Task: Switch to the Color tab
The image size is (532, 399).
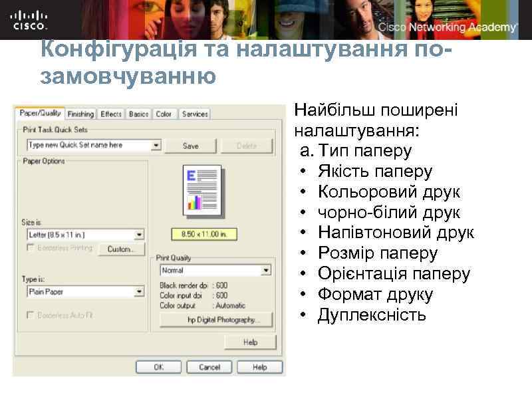Action: tap(163, 114)
